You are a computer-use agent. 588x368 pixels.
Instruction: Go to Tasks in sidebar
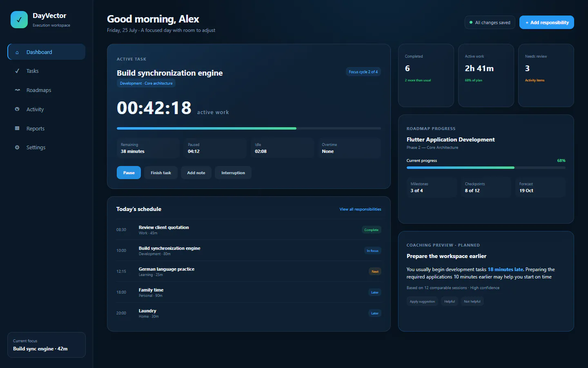point(47,71)
